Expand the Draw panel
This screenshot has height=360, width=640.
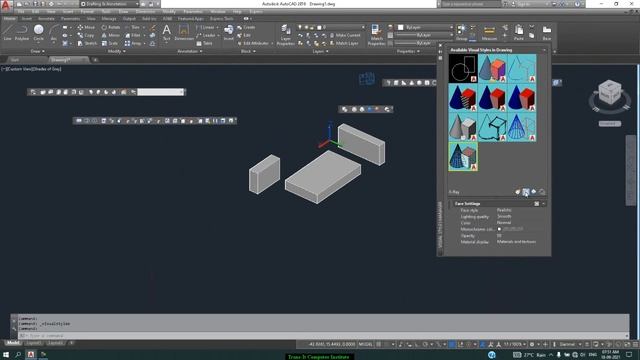pos(38,51)
